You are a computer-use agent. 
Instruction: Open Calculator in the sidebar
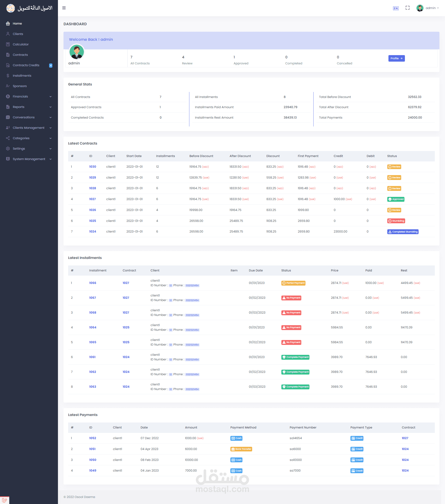21,44
